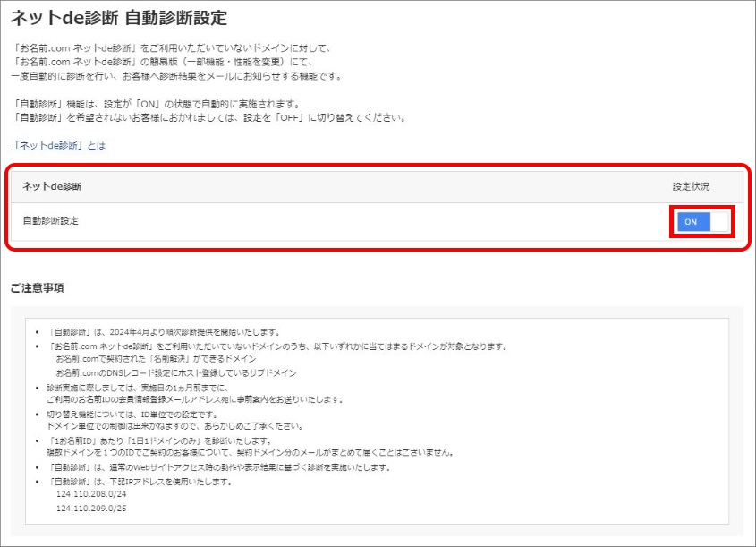Click the note 切り替え機能については、ID単位での設定です
Viewport: 756px width, 547px height.
pyautogui.click(x=132, y=415)
